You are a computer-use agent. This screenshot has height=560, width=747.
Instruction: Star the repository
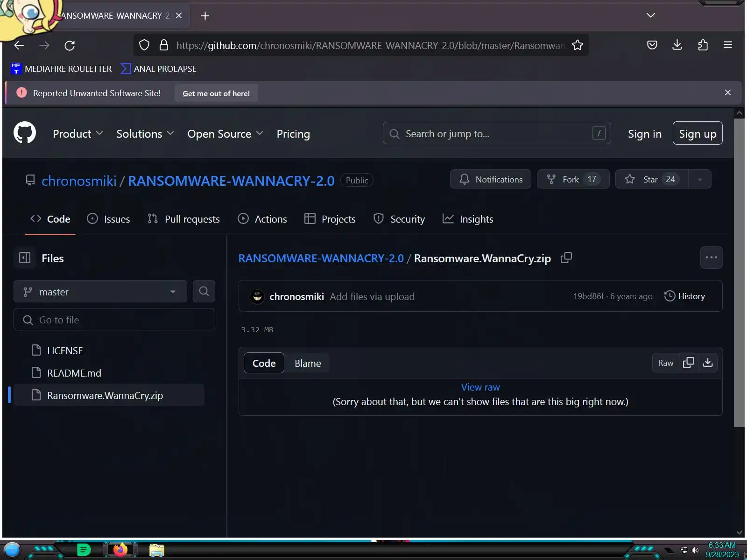[x=652, y=179]
